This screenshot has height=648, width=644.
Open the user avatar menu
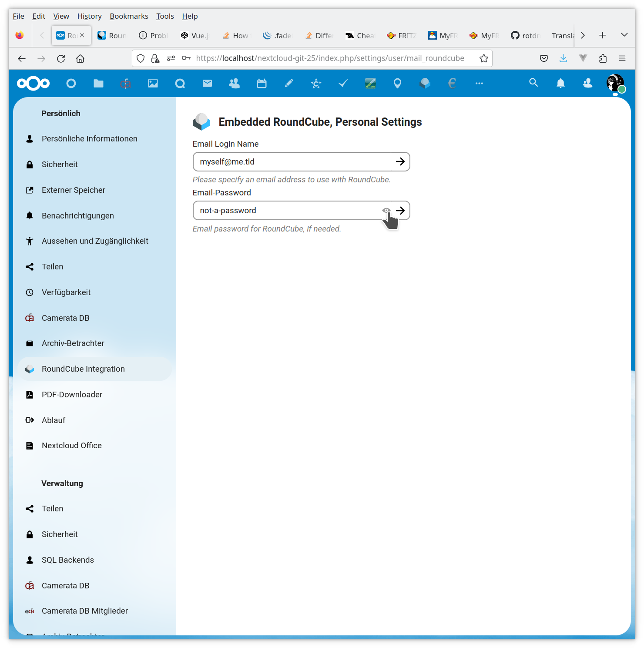click(x=615, y=83)
